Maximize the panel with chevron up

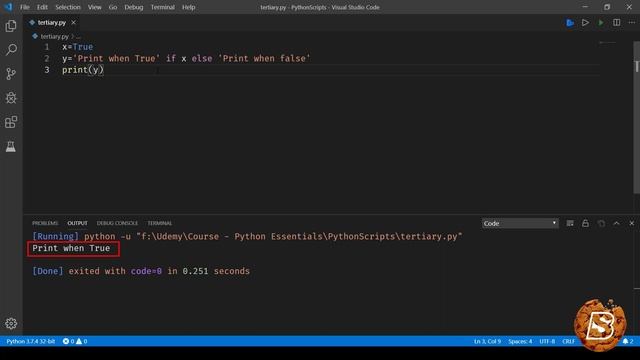tap(617, 223)
